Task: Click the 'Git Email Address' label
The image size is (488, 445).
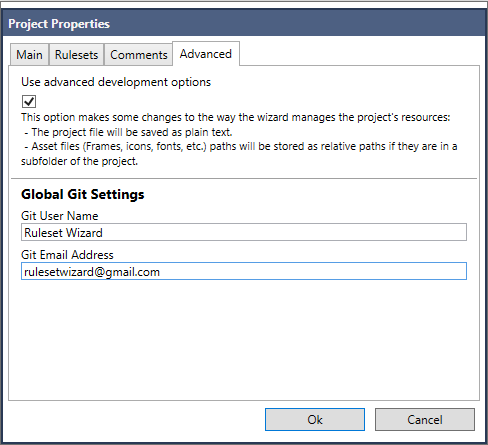Action: pyautogui.click(x=67, y=255)
